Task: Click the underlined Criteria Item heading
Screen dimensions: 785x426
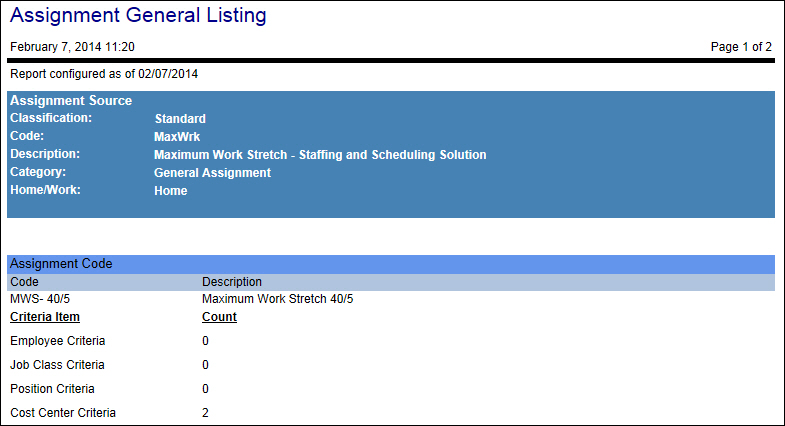Action: click(x=45, y=317)
